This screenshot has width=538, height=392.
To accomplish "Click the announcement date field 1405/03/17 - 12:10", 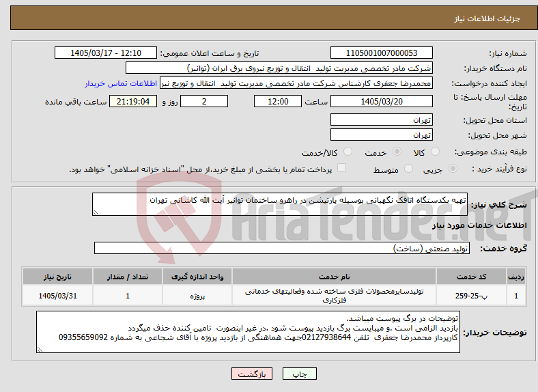I will pos(106,53).
